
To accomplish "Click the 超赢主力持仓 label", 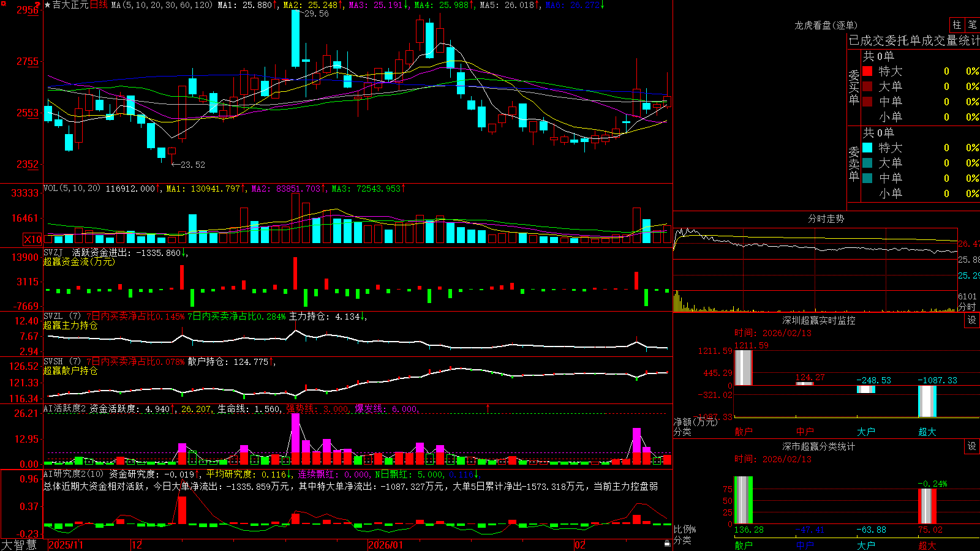I will pos(70,325).
